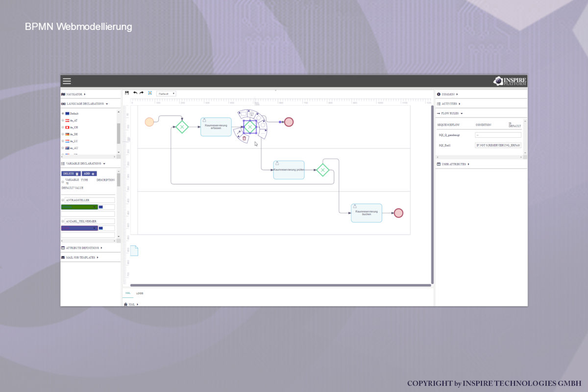
Task: Select the en_AU language radio button
Action: [x=63, y=147]
